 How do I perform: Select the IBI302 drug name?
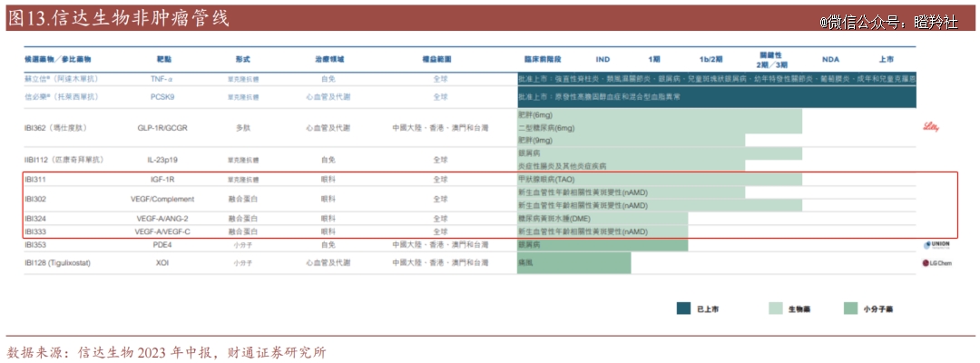click(x=36, y=200)
